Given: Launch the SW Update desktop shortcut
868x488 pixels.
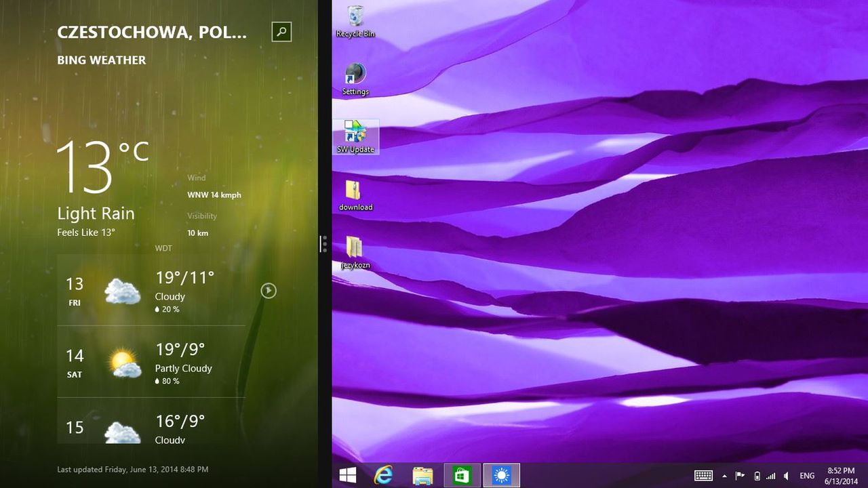Looking at the screenshot, I should click(x=355, y=137).
